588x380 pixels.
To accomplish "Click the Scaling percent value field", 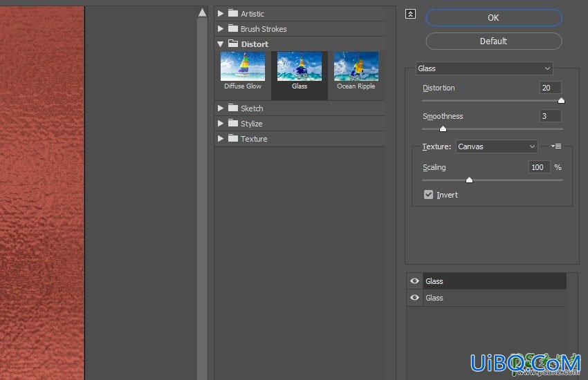I will coord(540,167).
